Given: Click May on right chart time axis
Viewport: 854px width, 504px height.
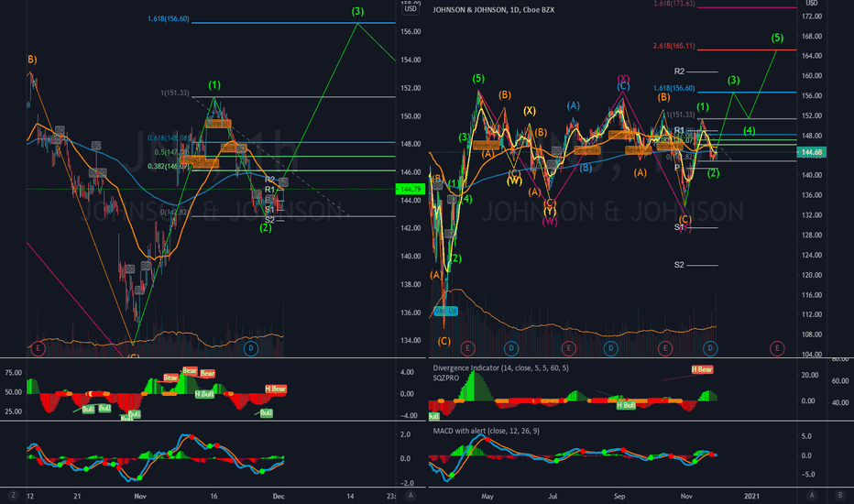Looking at the screenshot, I should [x=487, y=496].
